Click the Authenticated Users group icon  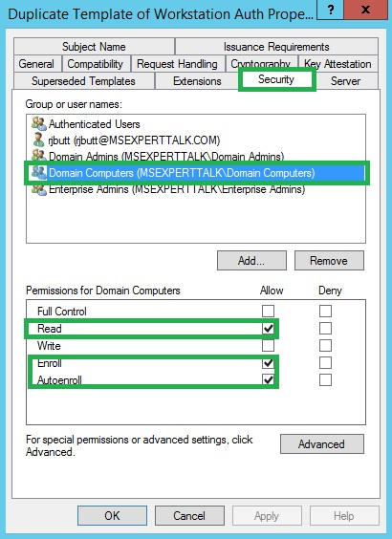tap(38, 123)
